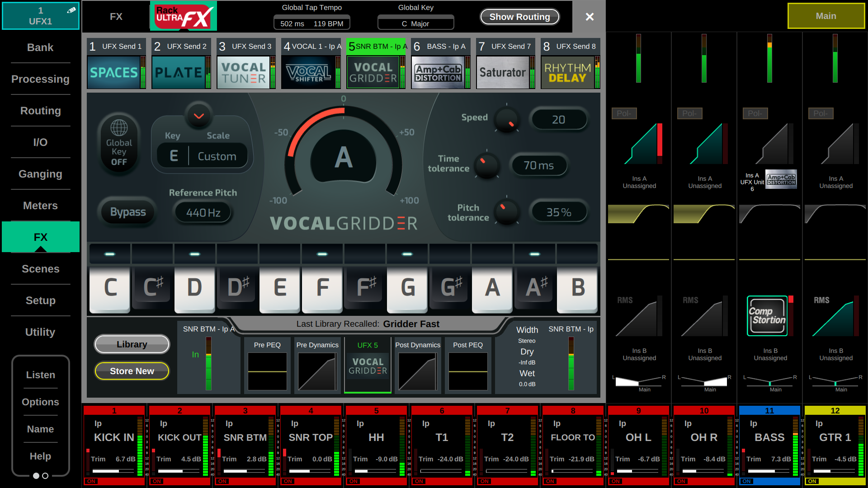
Task: Select the Vocal Shifter unit in slot 4
Action: click(x=308, y=72)
